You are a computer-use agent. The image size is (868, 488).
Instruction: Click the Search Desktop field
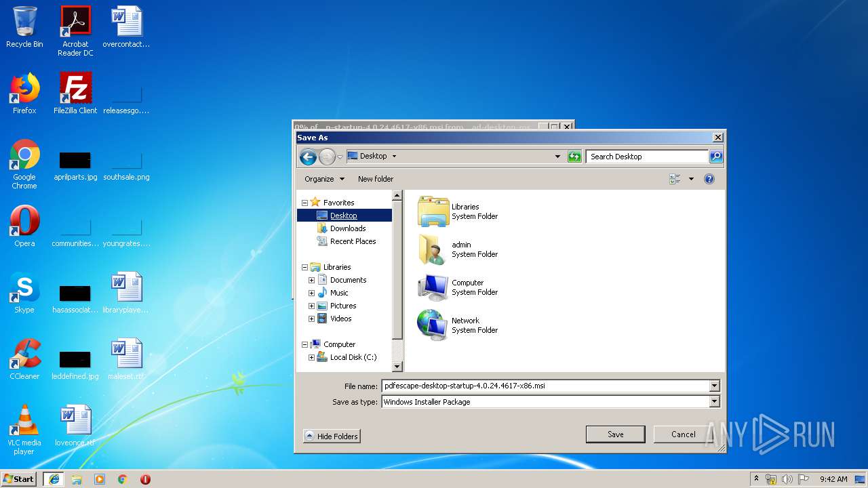coord(647,157)
